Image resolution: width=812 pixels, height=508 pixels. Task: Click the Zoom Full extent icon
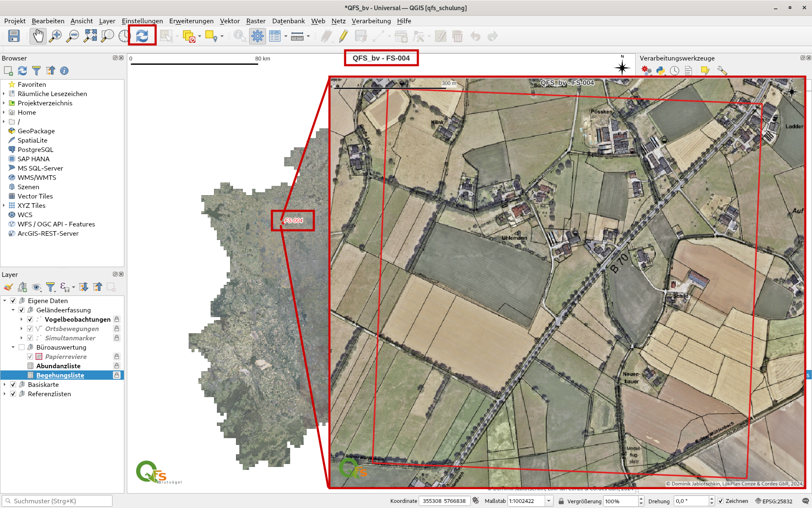click(90, 36)
